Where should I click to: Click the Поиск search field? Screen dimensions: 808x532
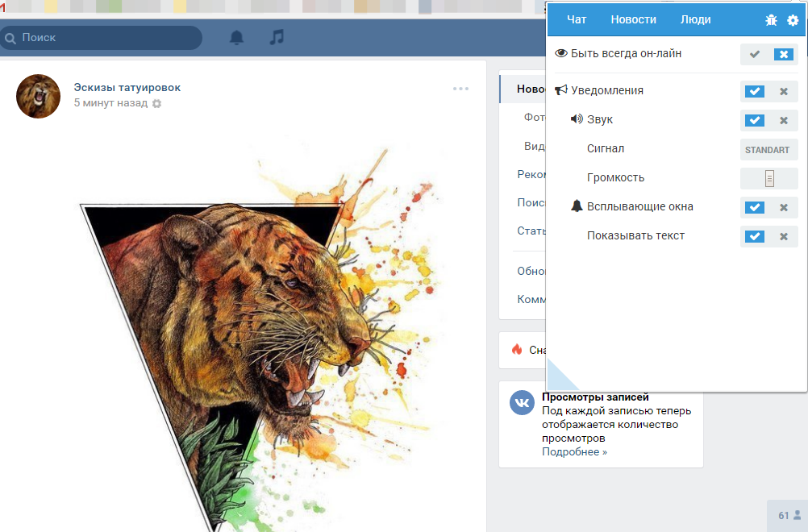pos(105,38)
